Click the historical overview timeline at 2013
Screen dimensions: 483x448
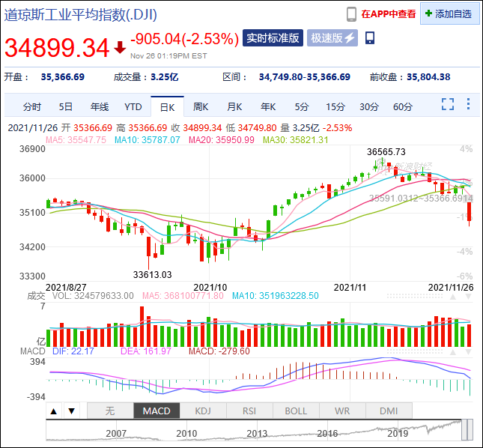click(x=257, y=434)
